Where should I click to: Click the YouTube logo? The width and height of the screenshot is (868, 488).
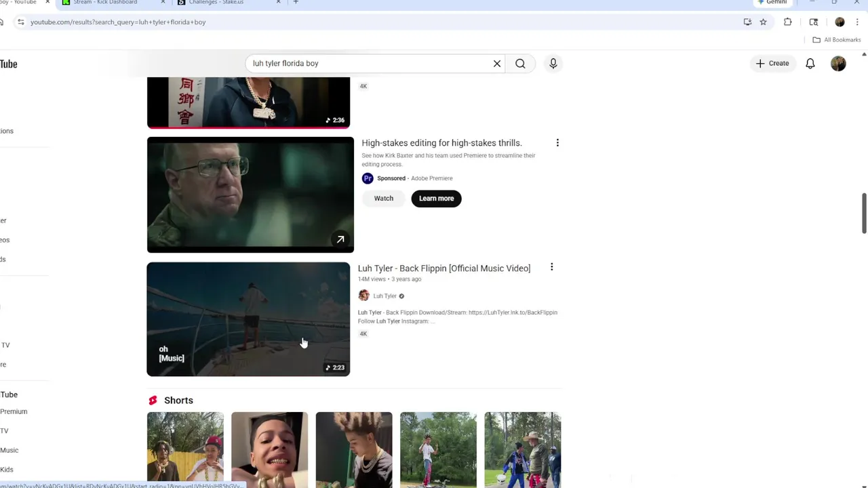8,64
